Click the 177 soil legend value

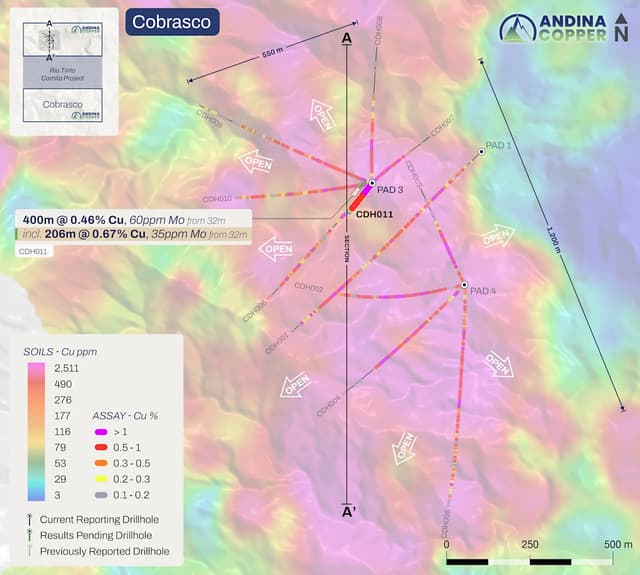[x=62, y=416]
